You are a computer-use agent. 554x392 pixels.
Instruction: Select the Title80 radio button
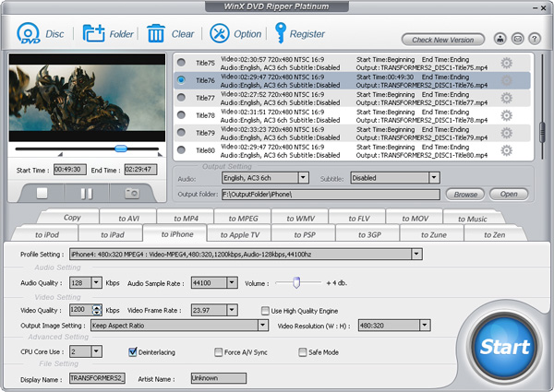(x=181, y=150)
